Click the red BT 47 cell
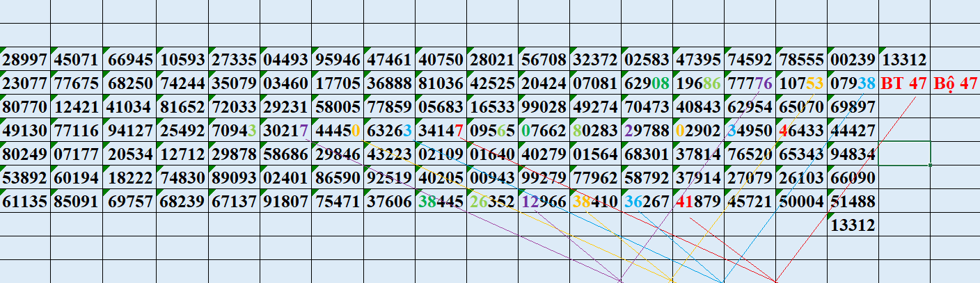Viewport: 980px width, 283px height. point(903,83)
